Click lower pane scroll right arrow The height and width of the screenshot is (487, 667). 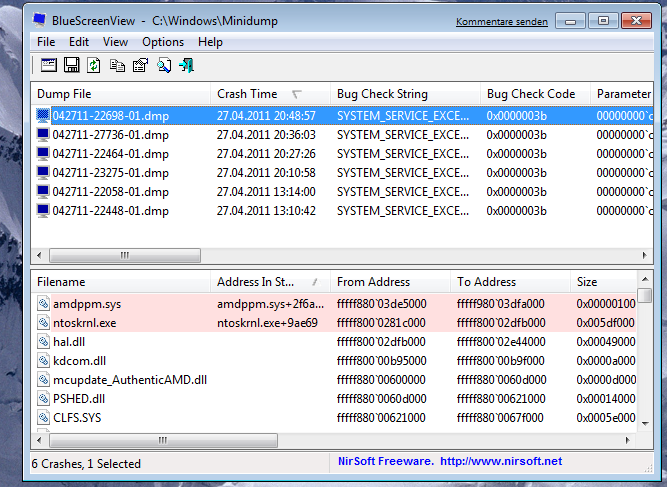pos(627,440)
